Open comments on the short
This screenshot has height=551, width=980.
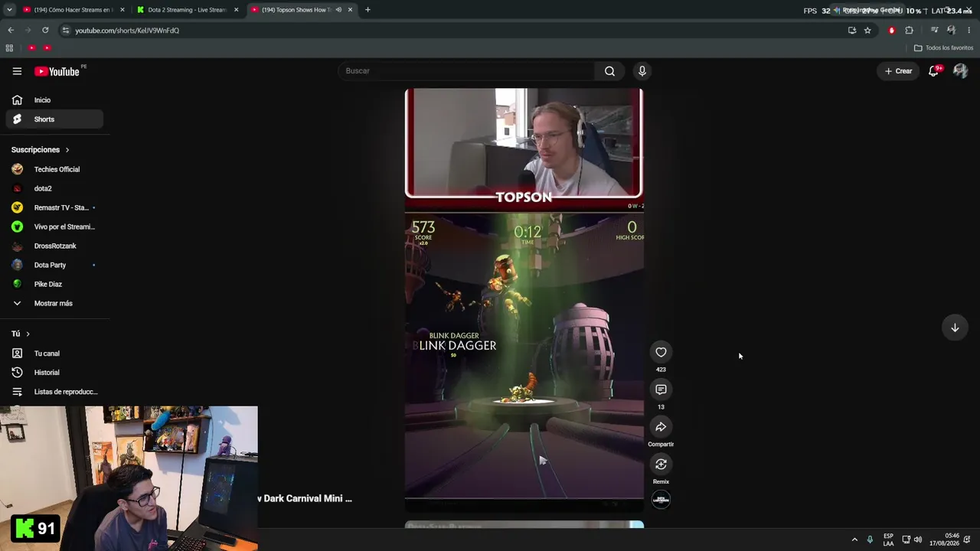pos(661,390)
